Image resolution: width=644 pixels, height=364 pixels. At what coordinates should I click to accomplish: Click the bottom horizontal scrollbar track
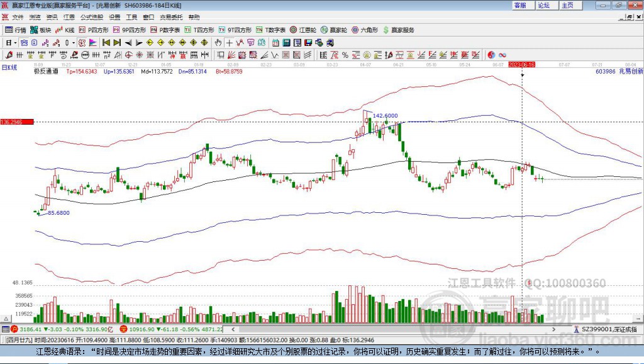(393, 329)
